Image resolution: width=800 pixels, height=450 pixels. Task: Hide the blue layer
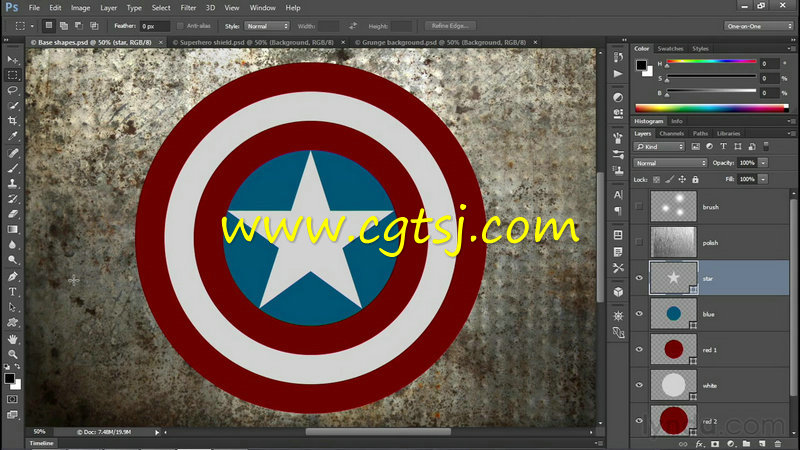[639, 314]
